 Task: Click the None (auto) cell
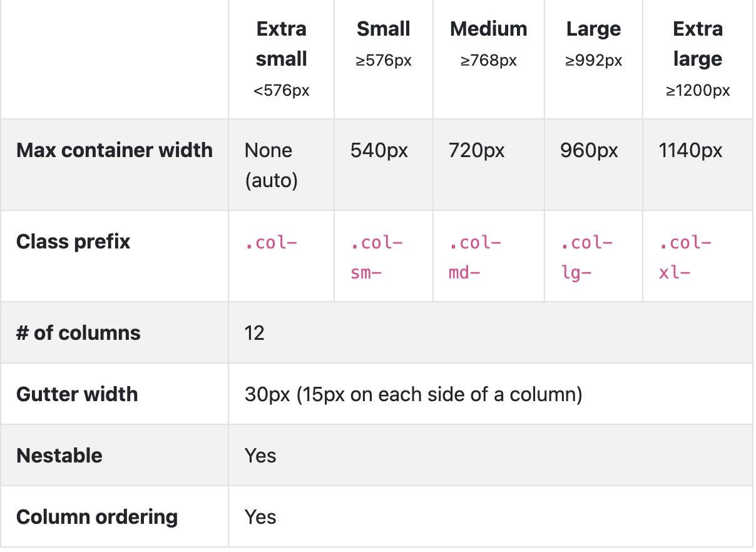point(271,165)
